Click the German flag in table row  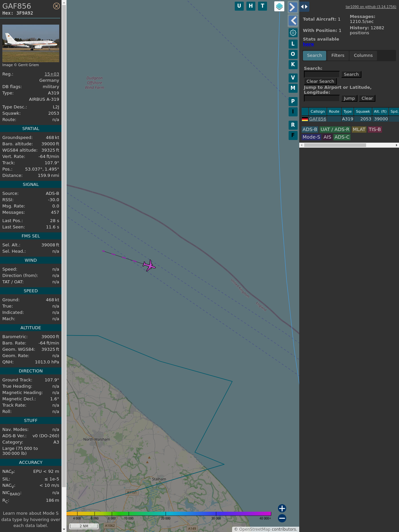click(x=305, y=119)
